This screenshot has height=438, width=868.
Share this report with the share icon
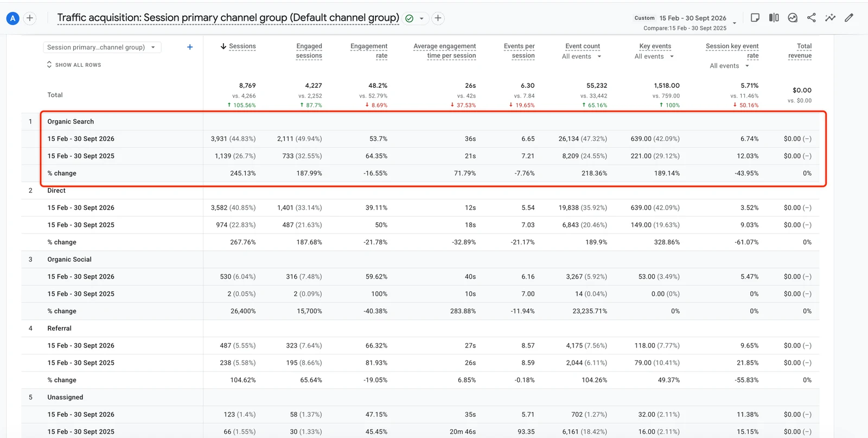point(811,18)
